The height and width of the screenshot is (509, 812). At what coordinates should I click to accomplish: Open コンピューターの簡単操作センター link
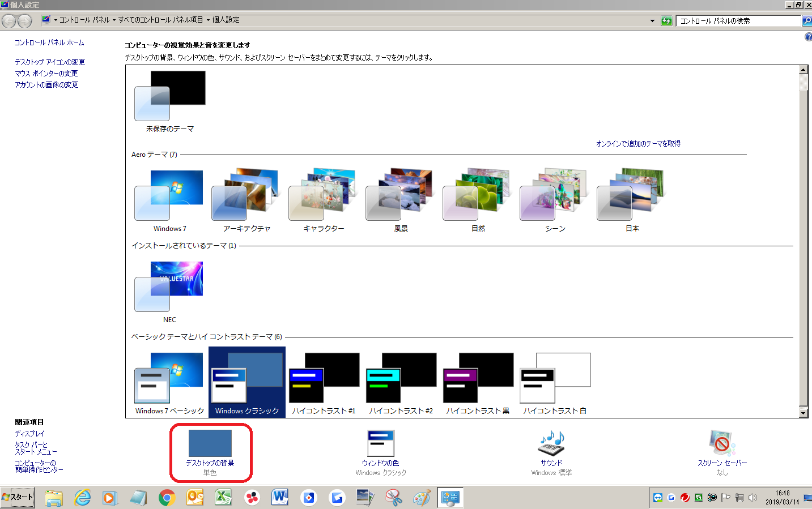tap(39, 467)
